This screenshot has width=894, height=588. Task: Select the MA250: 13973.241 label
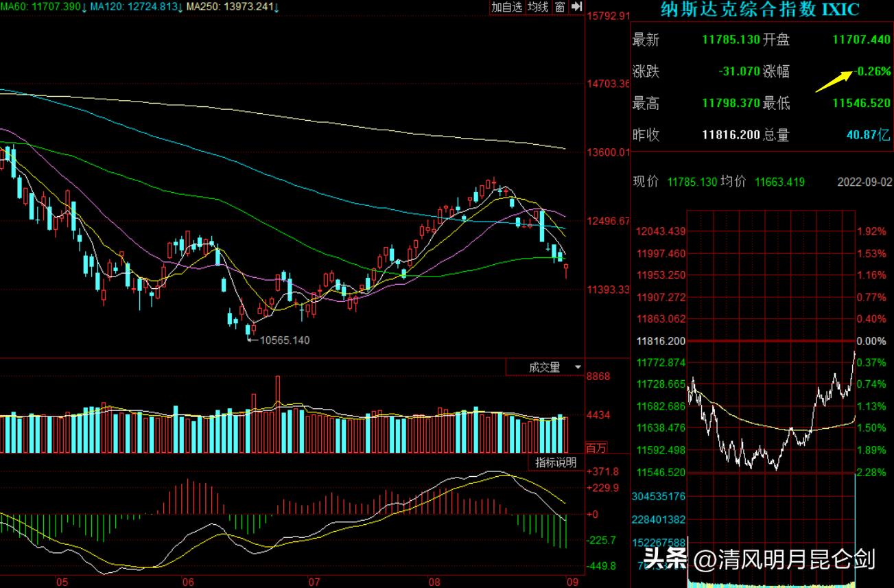tap(232, 7)
